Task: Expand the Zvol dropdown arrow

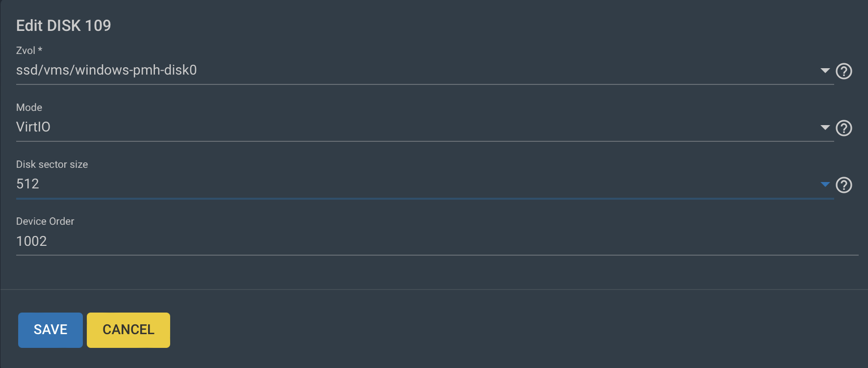Action: tap(825, 71)
